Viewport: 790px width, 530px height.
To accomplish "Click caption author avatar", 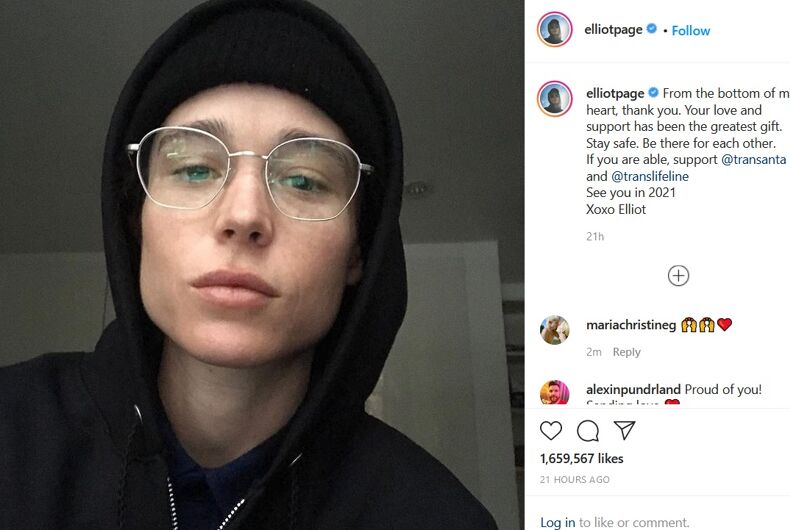I will coord(554,98).
